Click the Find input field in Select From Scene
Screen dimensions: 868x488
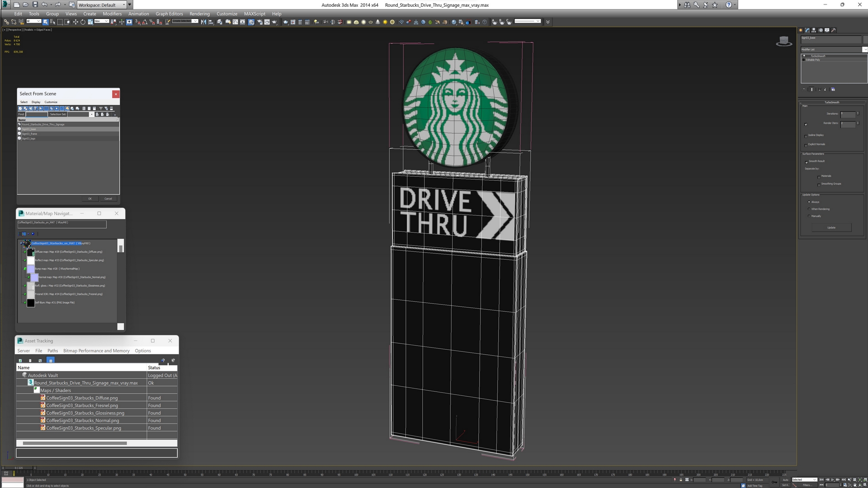pos(36,114)
